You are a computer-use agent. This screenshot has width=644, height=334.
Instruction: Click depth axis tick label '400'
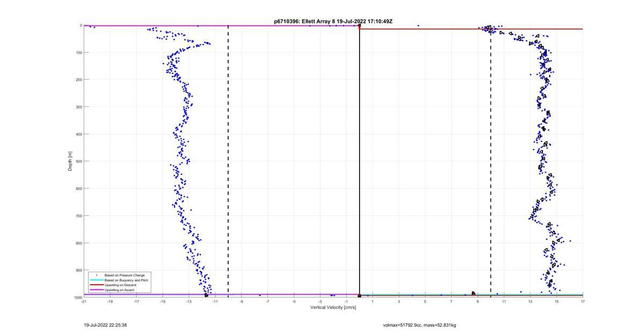(x=78, y=134)
